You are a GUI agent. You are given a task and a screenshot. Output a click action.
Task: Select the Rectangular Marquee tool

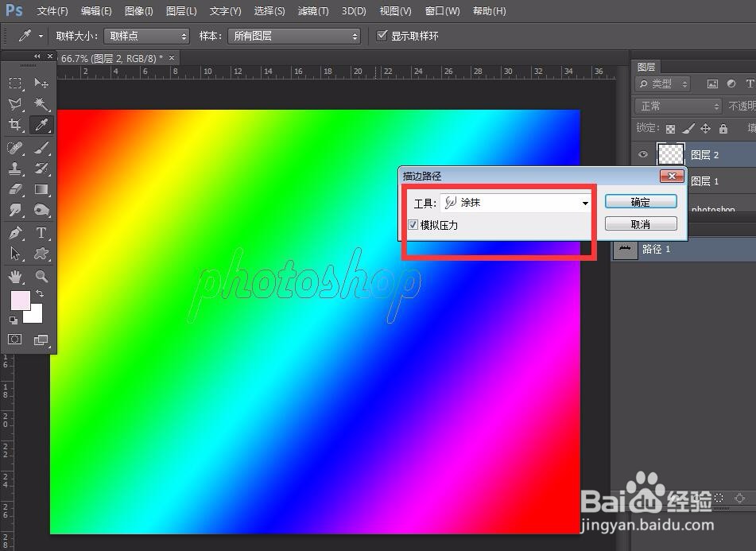(x=15, y=83)
